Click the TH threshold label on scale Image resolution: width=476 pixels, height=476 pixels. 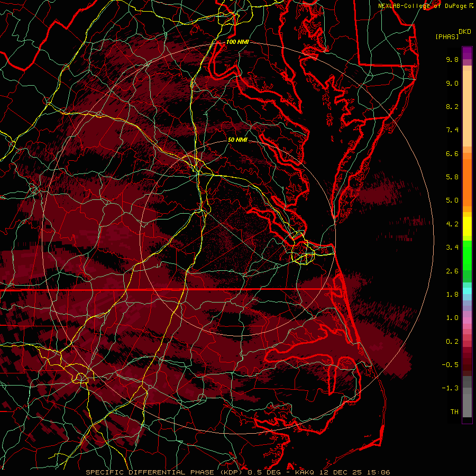[x=454, y=412]
